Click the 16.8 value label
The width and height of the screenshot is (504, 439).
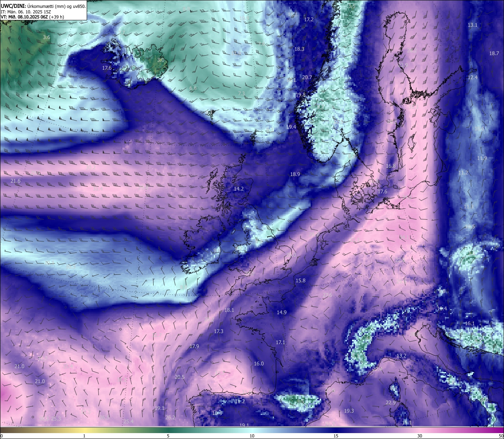pos(391,166)
